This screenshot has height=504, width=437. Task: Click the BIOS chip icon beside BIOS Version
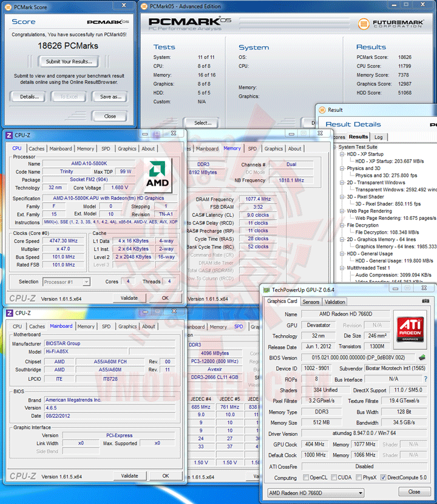coord(422,358)
